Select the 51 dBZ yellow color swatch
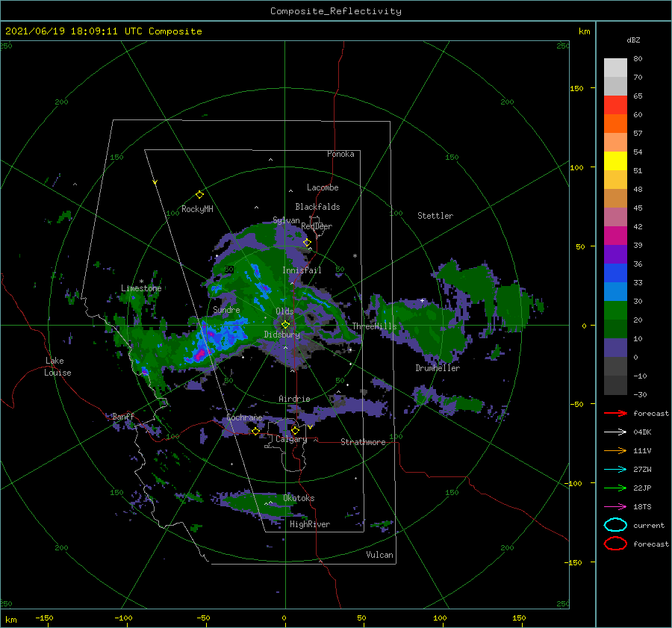Image resolution: width=672 pixels, height=628 pixels. pos(615,161)
